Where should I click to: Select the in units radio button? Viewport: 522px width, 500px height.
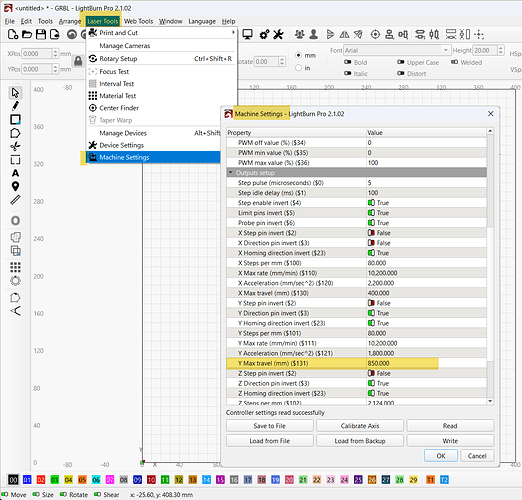point(298,68)
